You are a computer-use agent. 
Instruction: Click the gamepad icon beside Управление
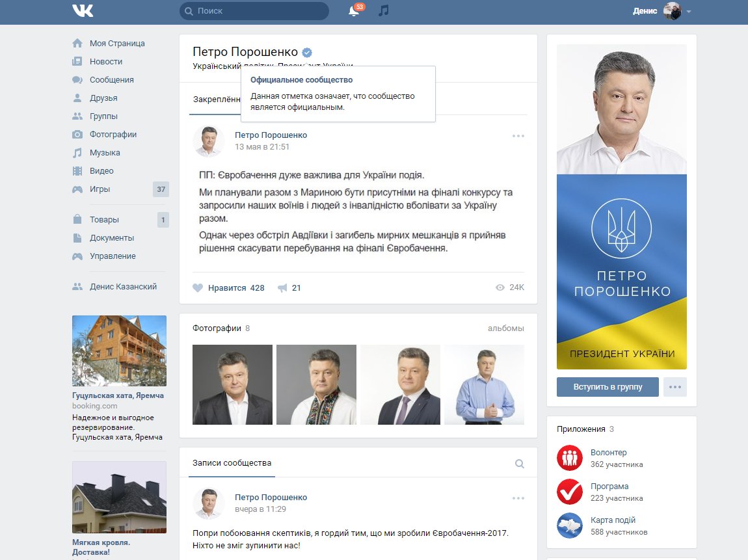[77, 256]
